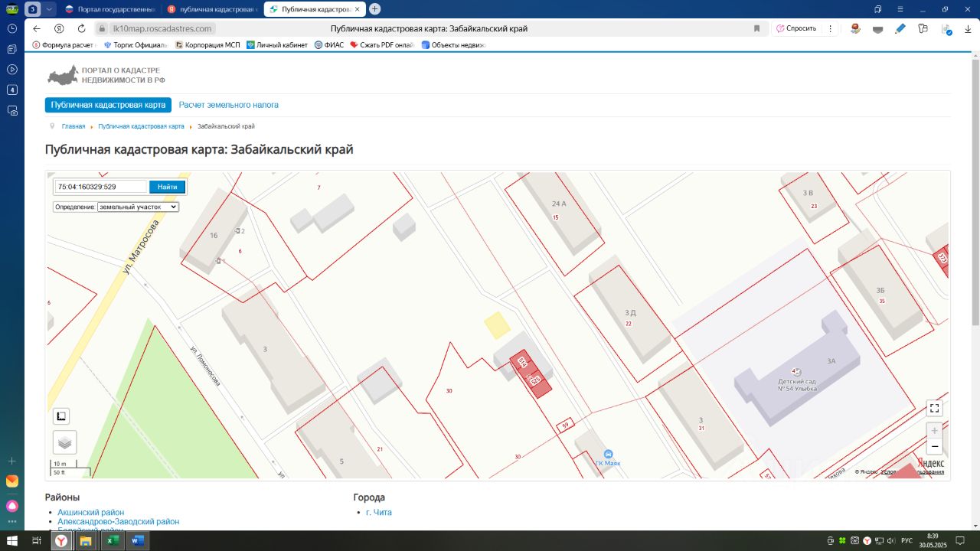
Task: Close the Публичная кадастровая карта active tab
Action: [x=357, y=9]
